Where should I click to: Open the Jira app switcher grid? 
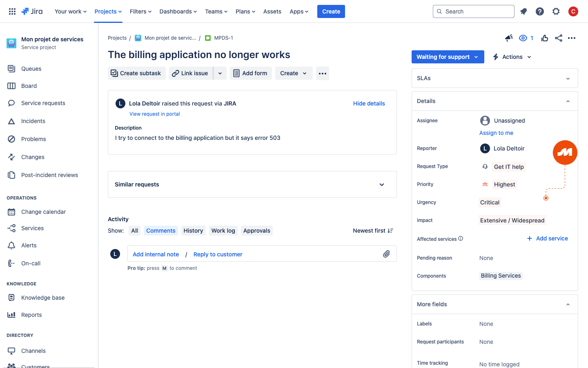pyautogui.click(x=12, y=11)
